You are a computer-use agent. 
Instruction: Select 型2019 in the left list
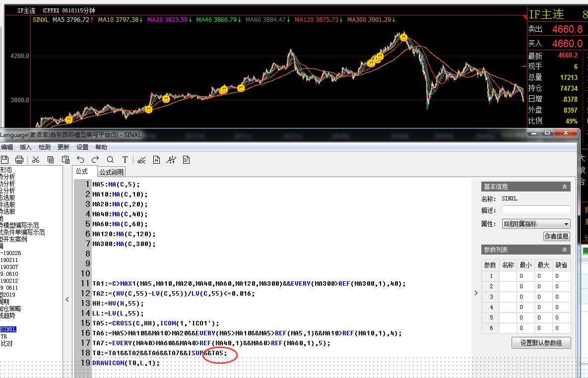7,295
